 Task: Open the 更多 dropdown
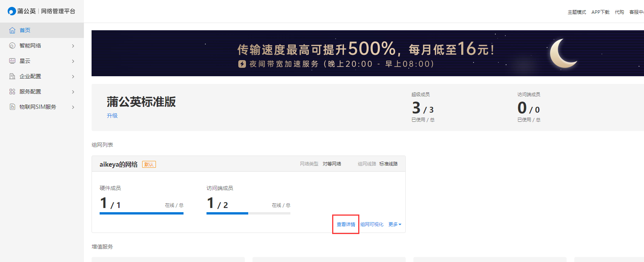pos(395,224)
